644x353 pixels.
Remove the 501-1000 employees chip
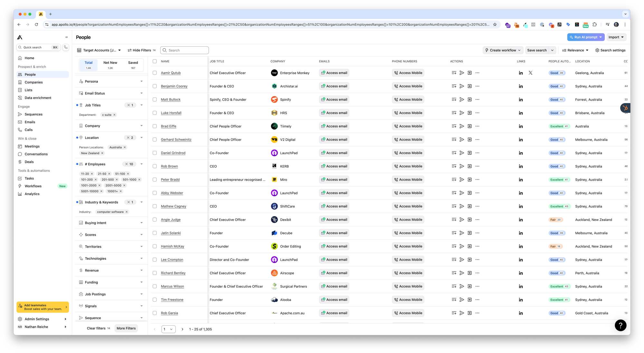click(x=139, y=180)
